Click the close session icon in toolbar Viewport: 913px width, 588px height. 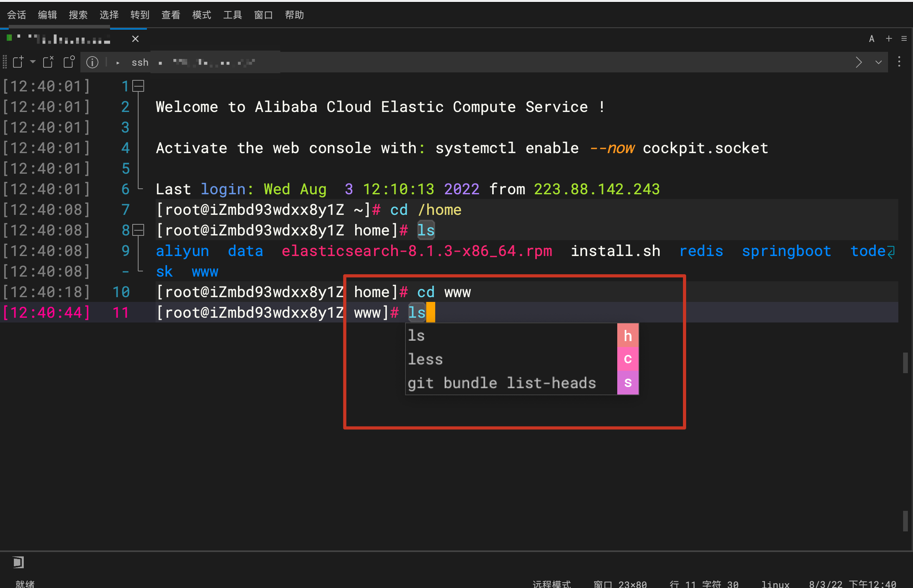[48, 62]
